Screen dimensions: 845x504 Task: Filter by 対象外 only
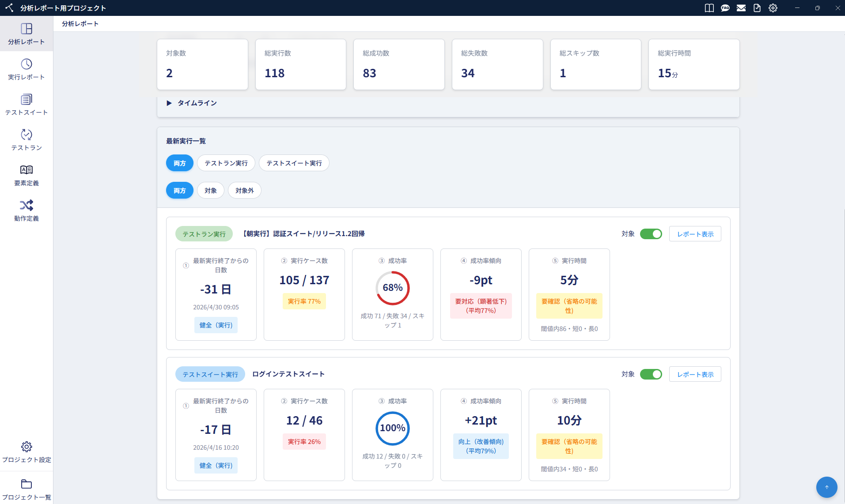[x=245, y=191]
